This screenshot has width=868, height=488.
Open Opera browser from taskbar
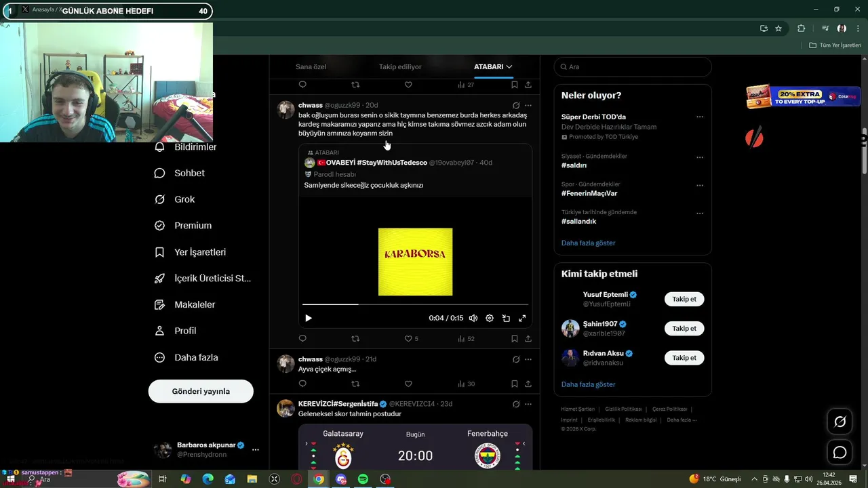[x=296, y=479]
